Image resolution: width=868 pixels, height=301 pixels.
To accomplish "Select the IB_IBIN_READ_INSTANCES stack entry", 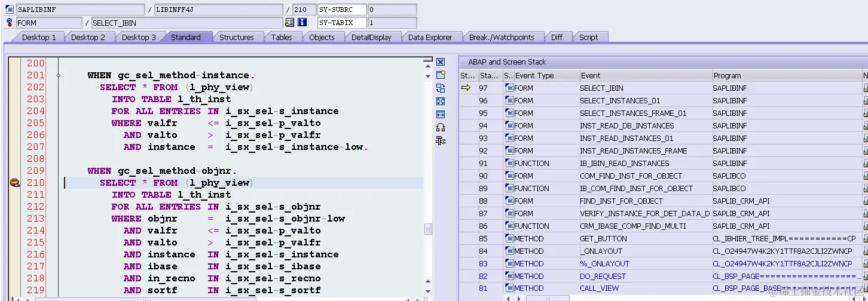I will 625,163.
